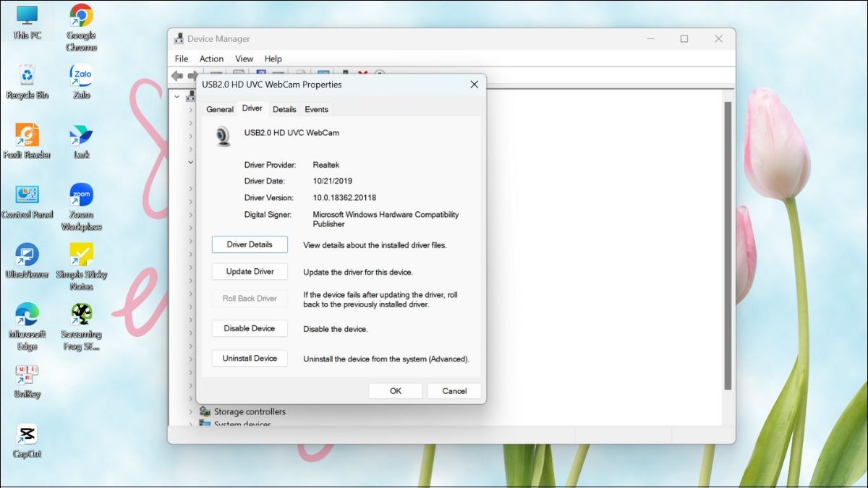Switch to the General tab
The width and height of the screenshot is (868, 488).
pos(220,110)
